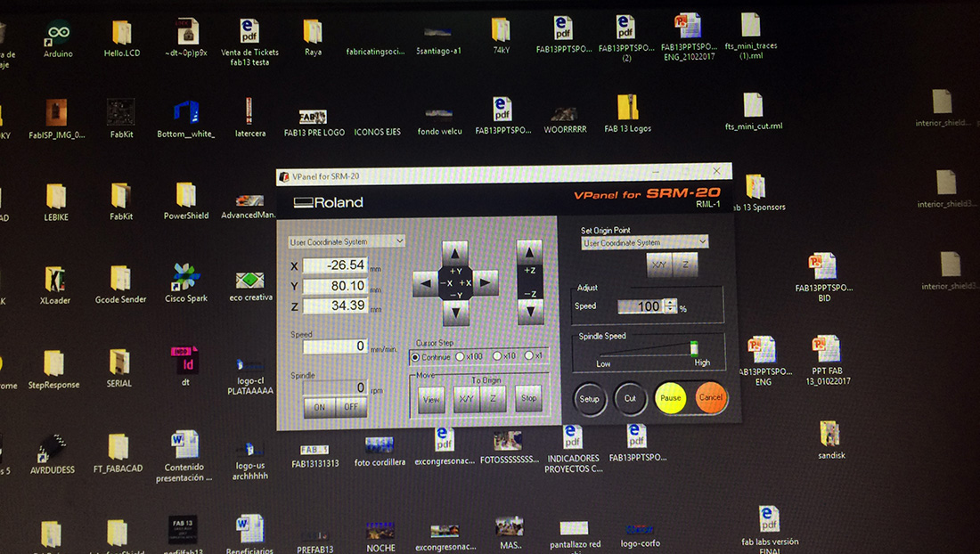Select the x100 cursor step option

470,356
